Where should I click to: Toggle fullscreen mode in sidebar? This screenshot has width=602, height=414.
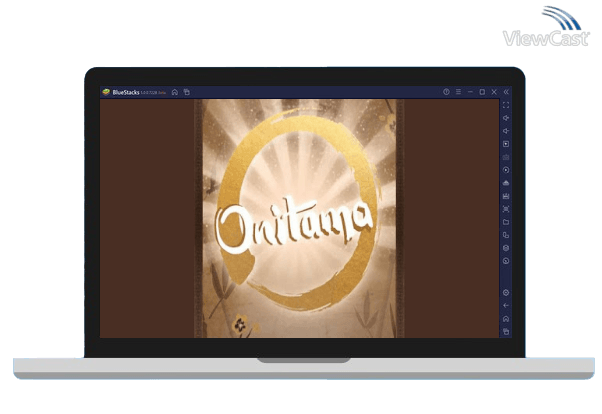click(506, 105)
